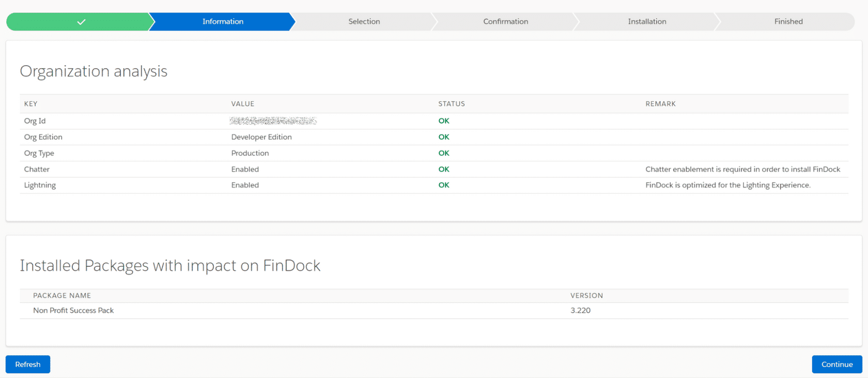
Task: Click package version 3.220
Action: 580,310
